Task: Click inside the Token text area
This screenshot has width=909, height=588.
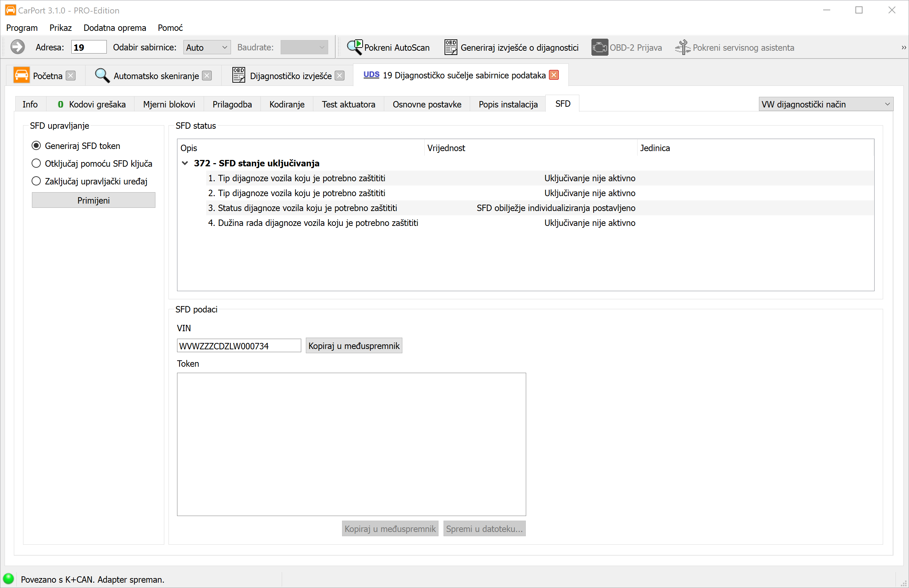Action: 351,444
